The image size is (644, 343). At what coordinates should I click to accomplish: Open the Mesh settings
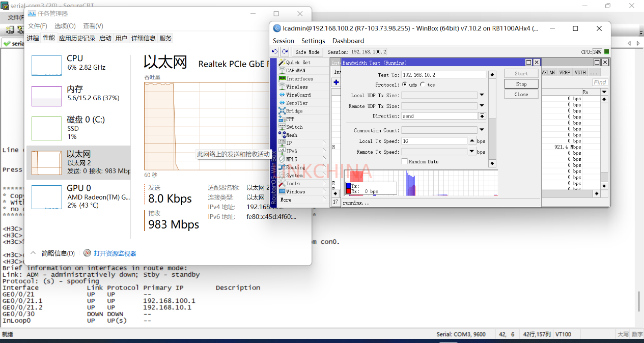[x=293, y=134]
